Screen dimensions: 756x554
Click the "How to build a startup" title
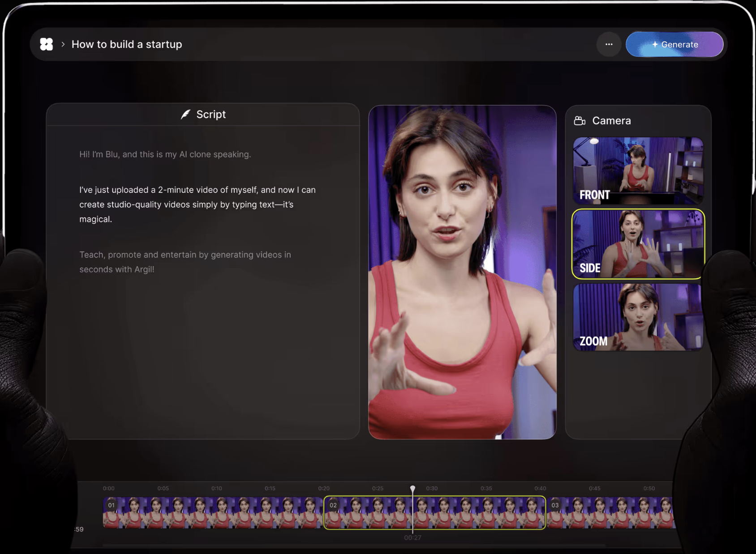point(127,44)
